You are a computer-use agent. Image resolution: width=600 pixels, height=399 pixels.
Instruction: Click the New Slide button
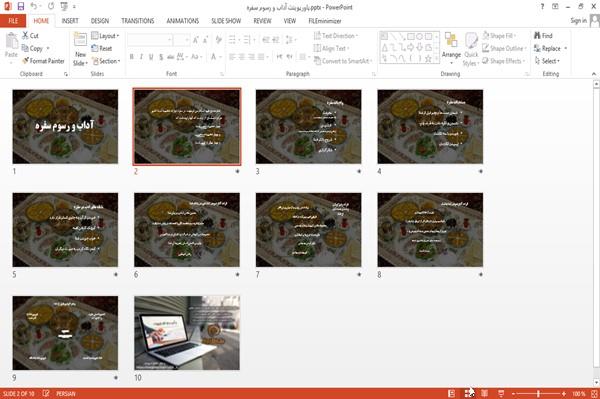[x=80, y=49]
